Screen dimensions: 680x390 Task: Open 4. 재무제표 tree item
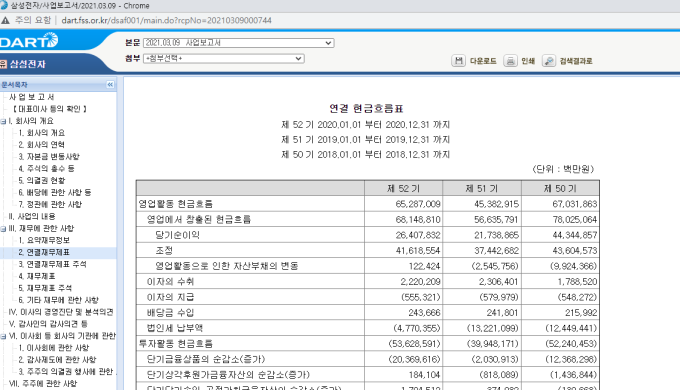click(x=36, y=276)
